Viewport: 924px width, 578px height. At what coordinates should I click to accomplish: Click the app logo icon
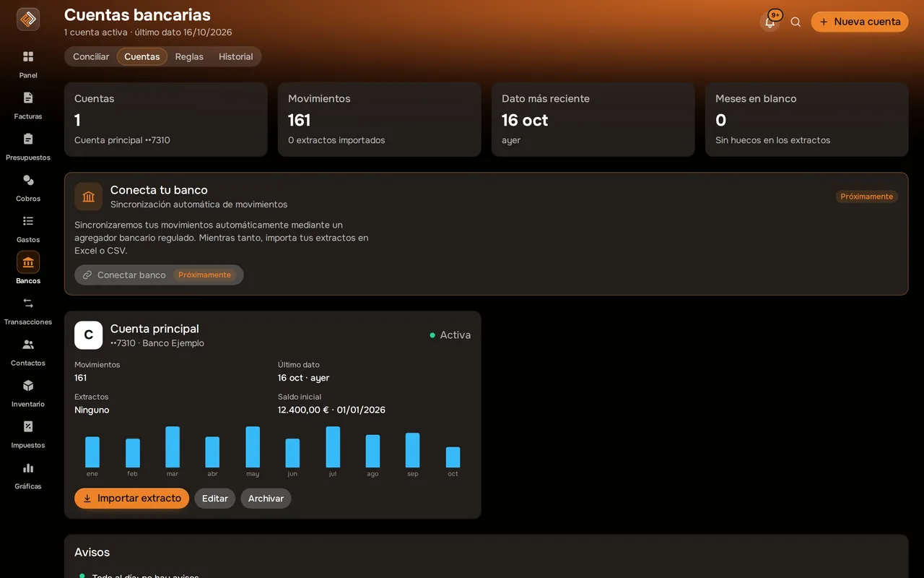pyautogui.click(x=28, y=20)
